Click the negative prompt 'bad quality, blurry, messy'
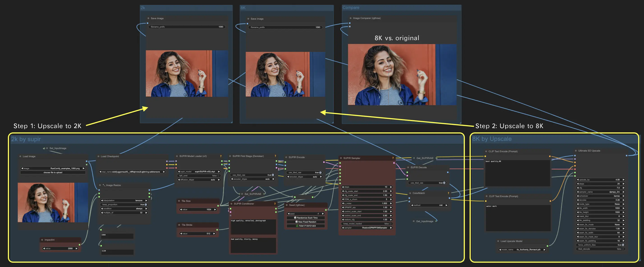 pyautogui.click(x=253, y=245)
